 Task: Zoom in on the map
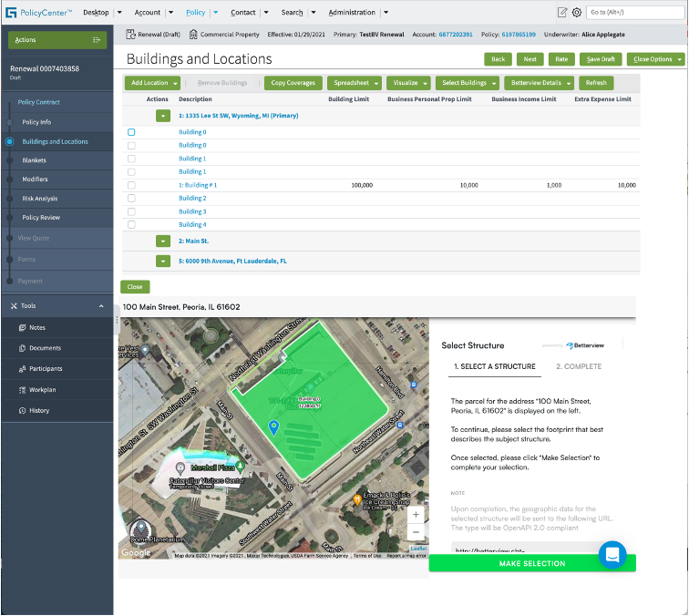[416, 515]
